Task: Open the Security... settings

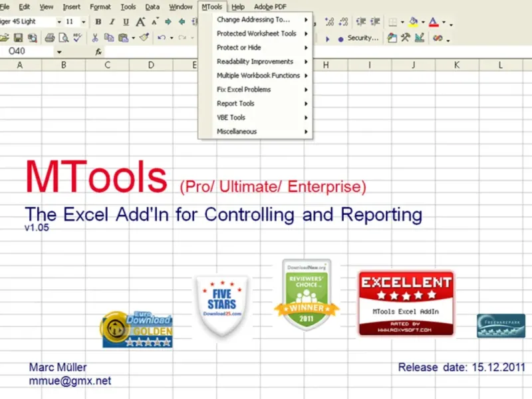Action: point(362,38)
